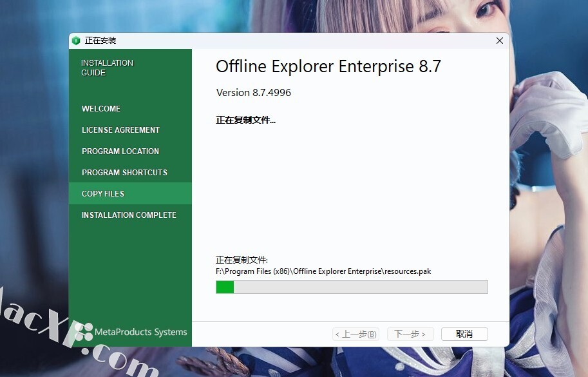Select the PROGRAM SHORTCUTS step
Screen dimensions: 588x377
pos(124,173)
